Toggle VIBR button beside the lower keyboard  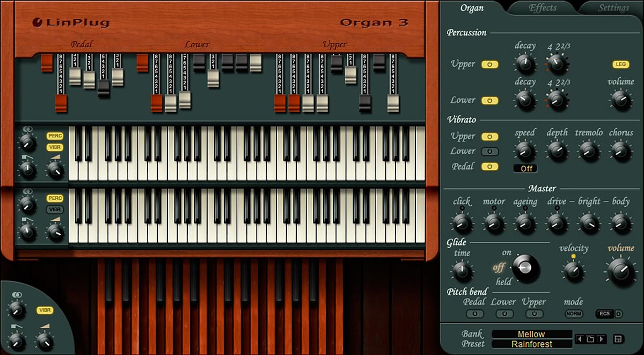click(55, 210)
